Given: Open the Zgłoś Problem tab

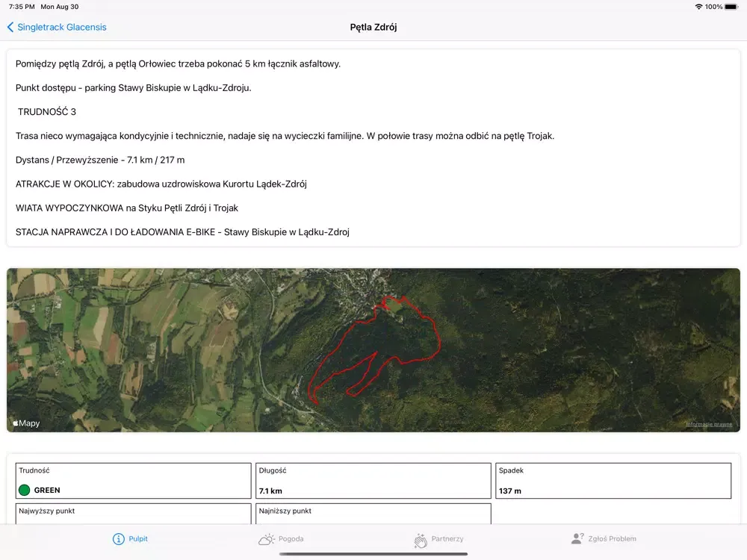Looking at the screenshot, I should 603,538.
